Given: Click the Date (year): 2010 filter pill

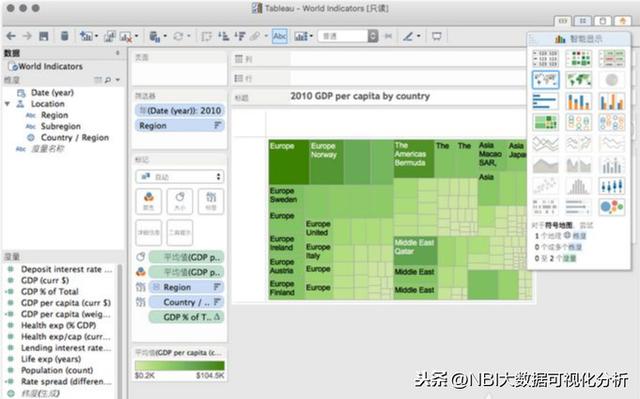Looking at the screenshot, I should (180, 111).
